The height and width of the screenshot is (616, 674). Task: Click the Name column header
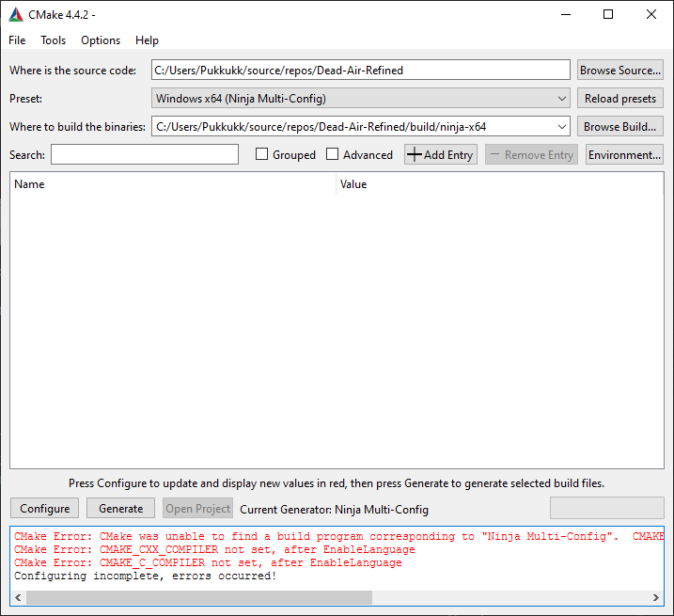pyautogui.click(x=173, y=184)
